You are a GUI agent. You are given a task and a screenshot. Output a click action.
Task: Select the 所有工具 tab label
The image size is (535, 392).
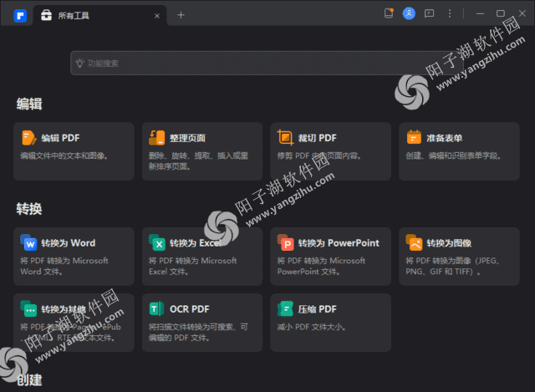(74, 15)
